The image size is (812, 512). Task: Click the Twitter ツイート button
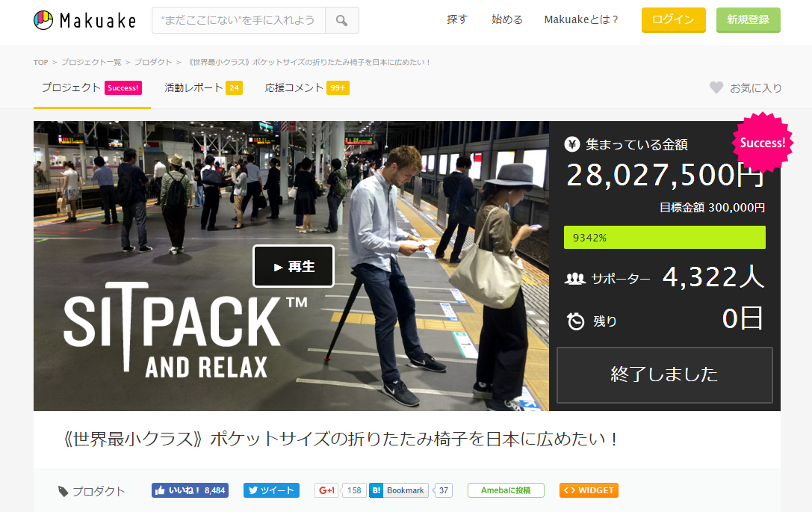click(x=271, y=490)
